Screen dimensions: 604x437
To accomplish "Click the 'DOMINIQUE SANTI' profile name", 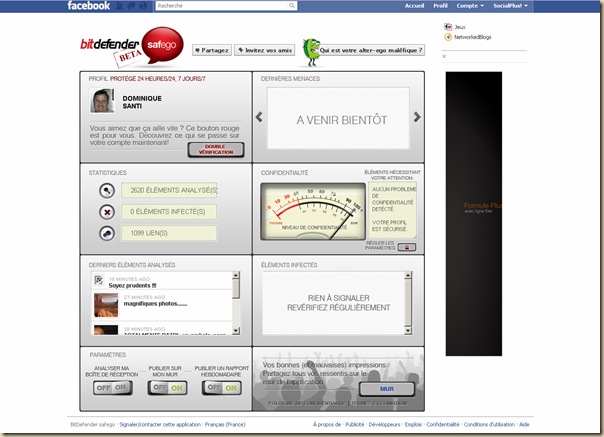I will point(142,102).
